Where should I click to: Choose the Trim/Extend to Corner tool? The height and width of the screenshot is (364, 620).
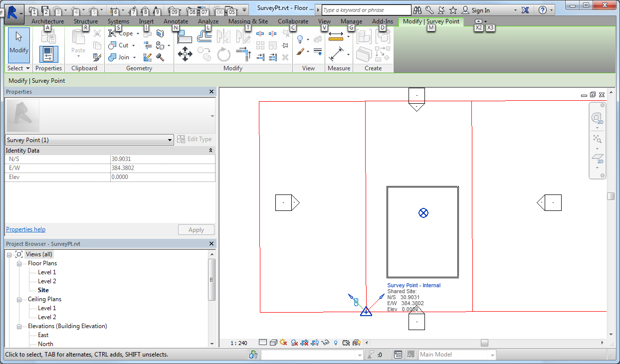coord(243,54)
